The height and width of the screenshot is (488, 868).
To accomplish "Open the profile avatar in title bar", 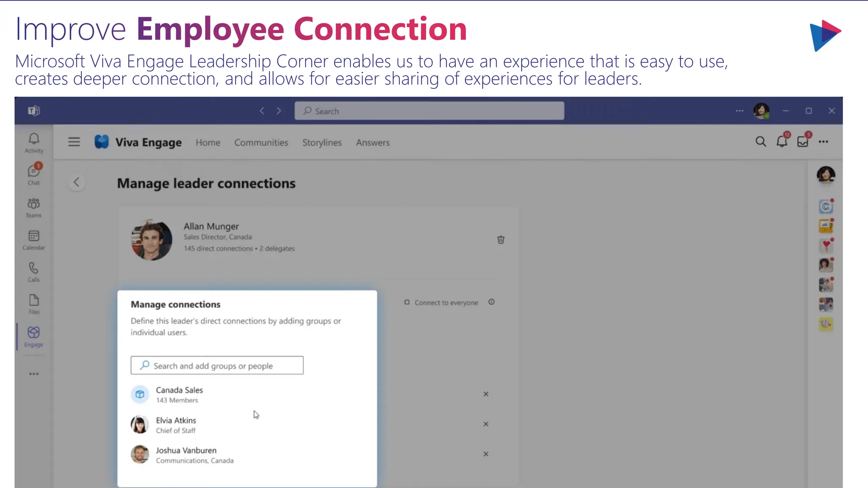I will click(x=762, y=111).
